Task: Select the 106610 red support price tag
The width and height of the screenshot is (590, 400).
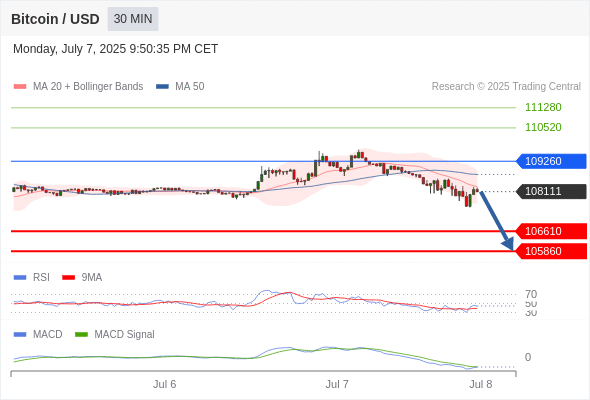Action: (x=551, y=231)
